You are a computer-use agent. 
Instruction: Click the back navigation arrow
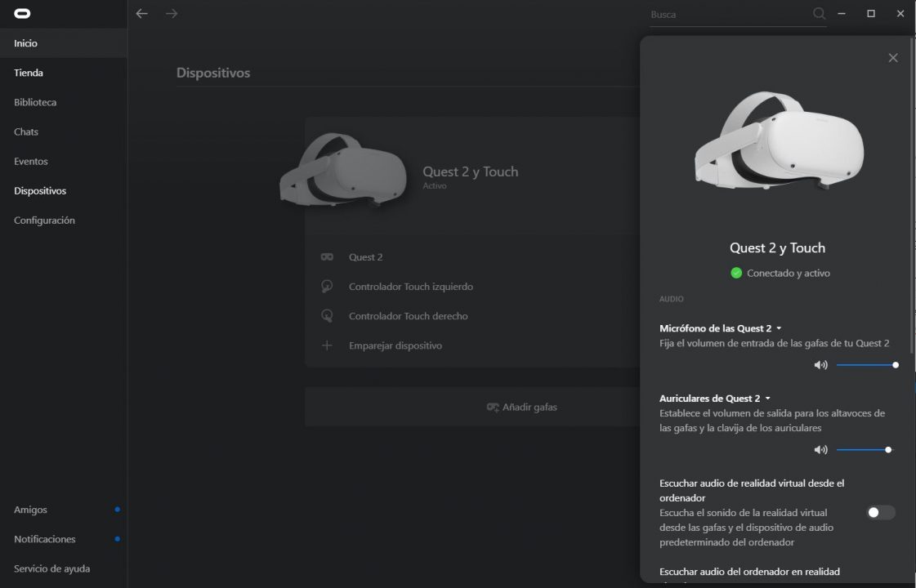(141, 14)
